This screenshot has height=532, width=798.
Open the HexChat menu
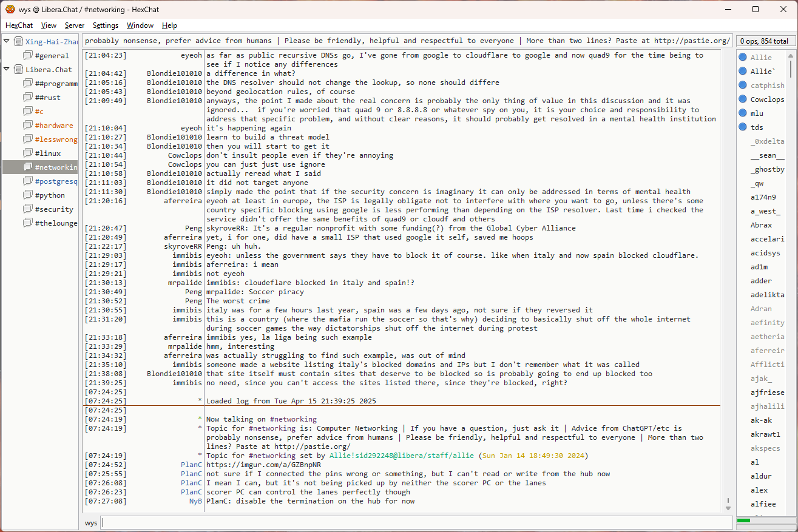(x=19, y=25)
